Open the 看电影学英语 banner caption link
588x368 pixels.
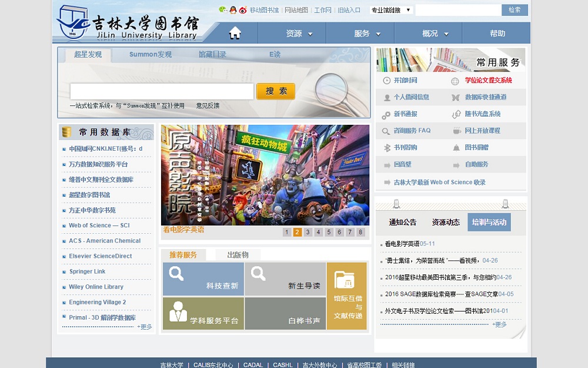point(183,230)
